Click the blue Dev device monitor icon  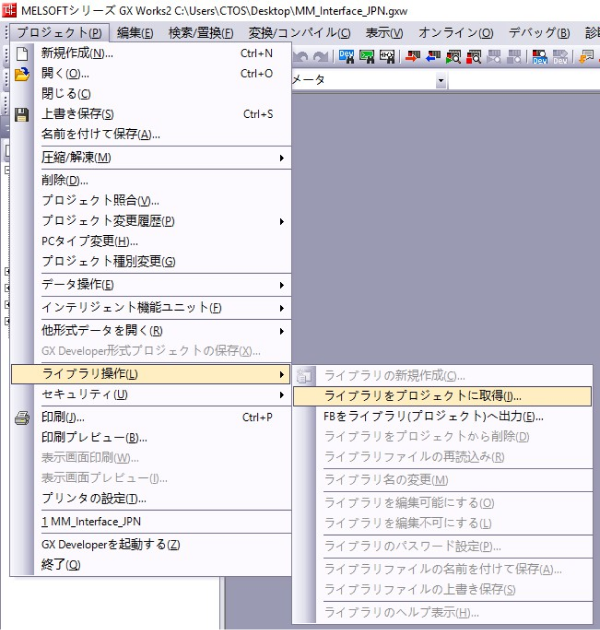[539, 57]
